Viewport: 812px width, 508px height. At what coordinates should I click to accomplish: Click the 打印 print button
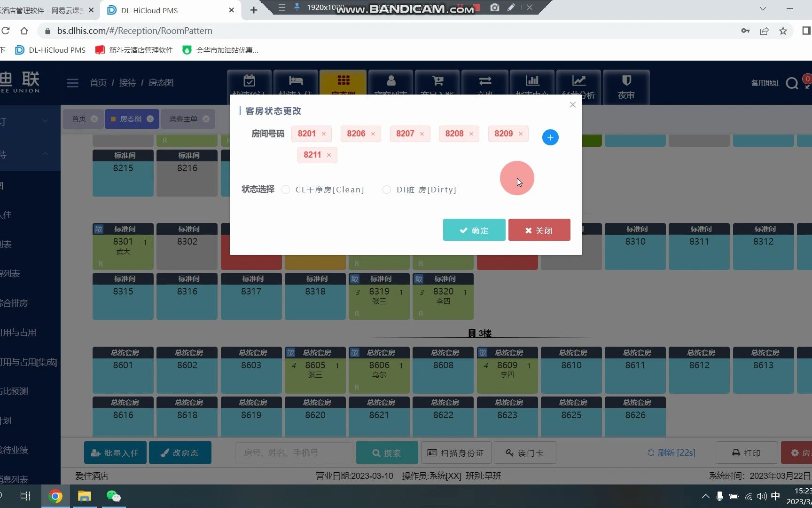coord(746,452)
